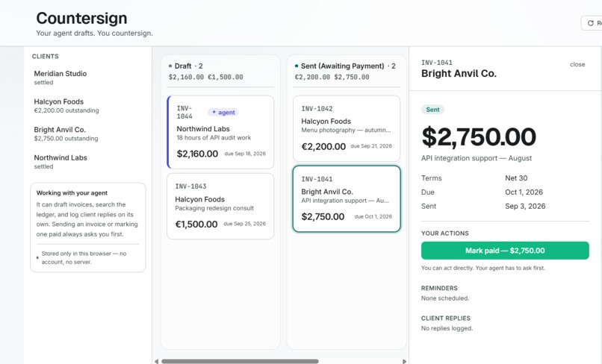Select Bright Anvil Co. in clients list

(x=88, y=134)
